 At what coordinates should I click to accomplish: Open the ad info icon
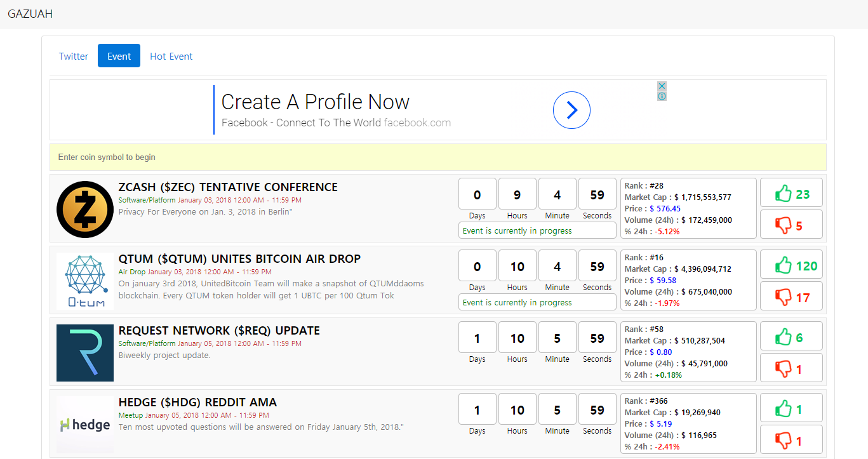point(662,96)
